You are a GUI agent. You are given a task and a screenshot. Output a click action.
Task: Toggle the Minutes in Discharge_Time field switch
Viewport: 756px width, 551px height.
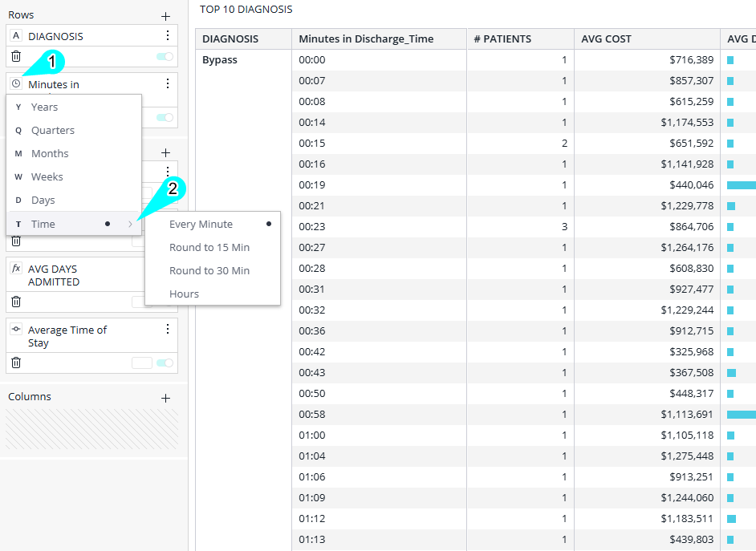tap(165, 117)
